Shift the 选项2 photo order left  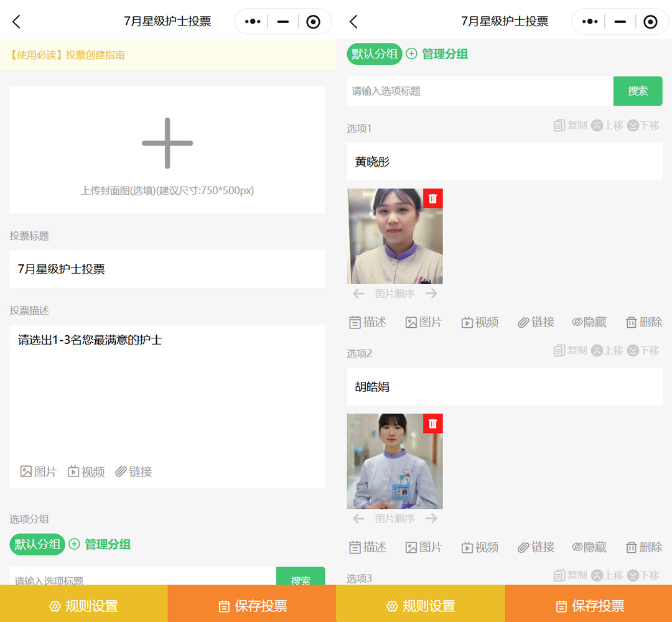click(359, 518)
